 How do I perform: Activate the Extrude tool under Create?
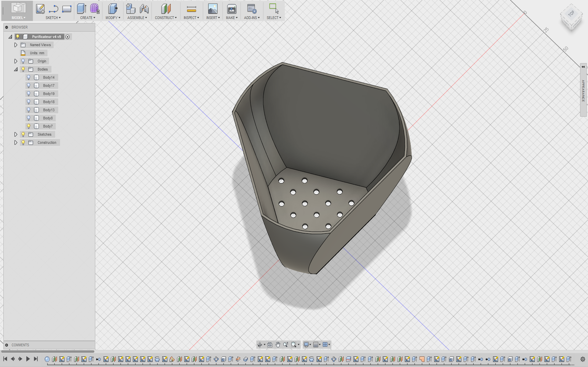click(x=81, y=9)
